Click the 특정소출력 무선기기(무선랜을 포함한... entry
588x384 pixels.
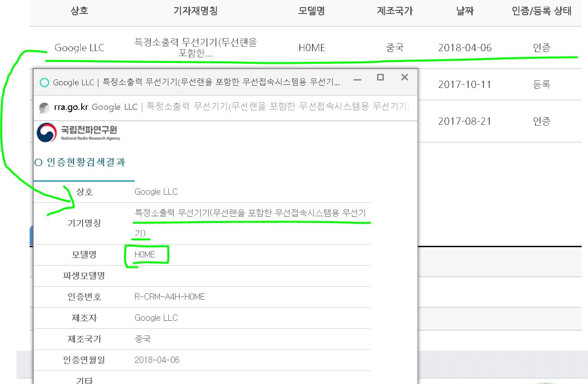195,48
